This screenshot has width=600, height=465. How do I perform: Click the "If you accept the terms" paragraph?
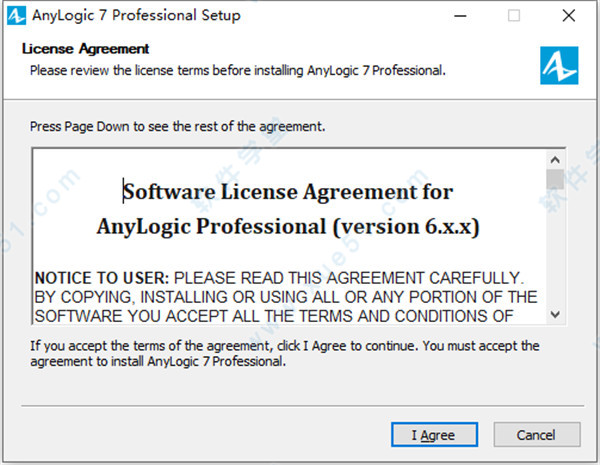[x=284, y=353]
